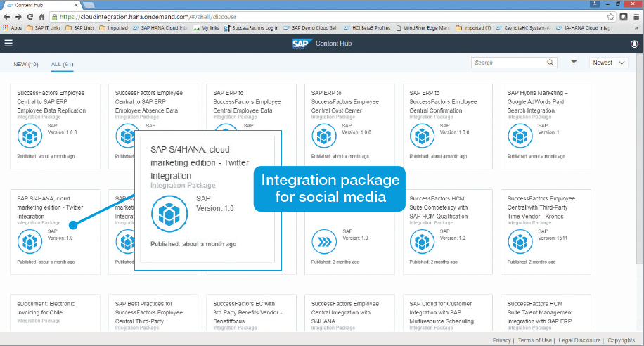The image size is (644, 346).
Task: Click the double-arrow icon with Version 1.0
Action: pos(323,242)
